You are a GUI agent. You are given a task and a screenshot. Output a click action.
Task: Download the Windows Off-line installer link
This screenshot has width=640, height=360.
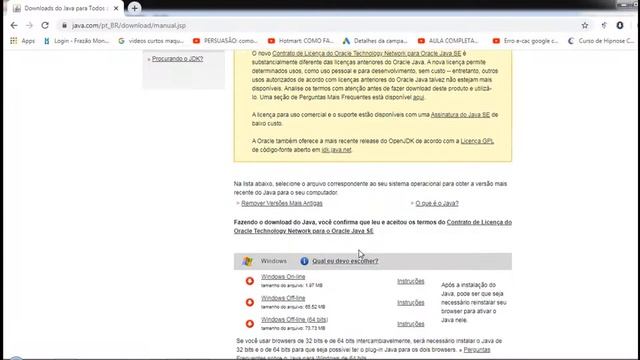tap(283, 298)
